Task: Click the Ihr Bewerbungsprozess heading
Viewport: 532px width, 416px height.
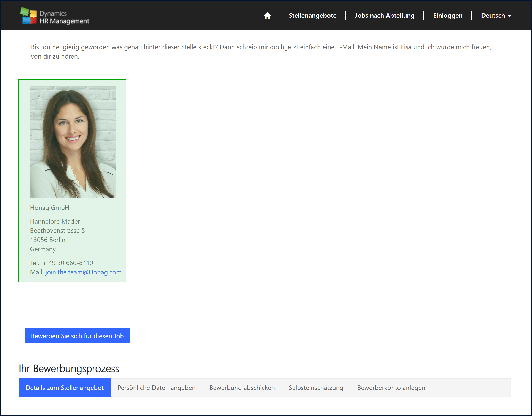Action: point(69,368)
